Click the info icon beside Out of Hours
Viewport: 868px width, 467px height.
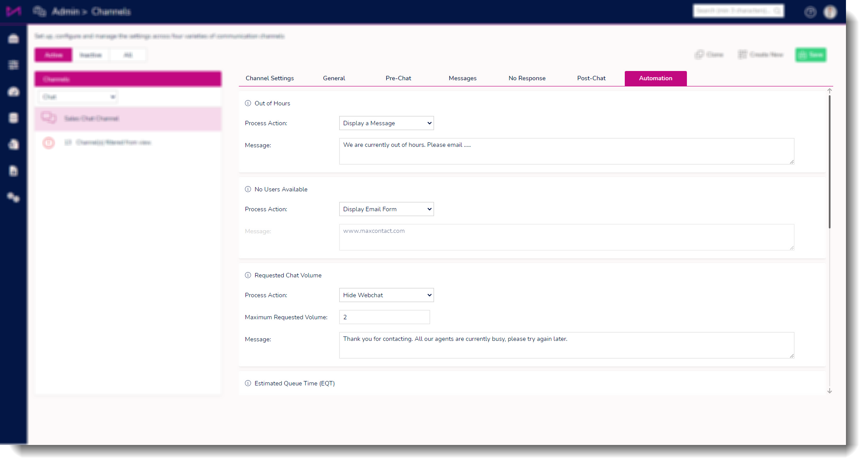tap(248, 103)
